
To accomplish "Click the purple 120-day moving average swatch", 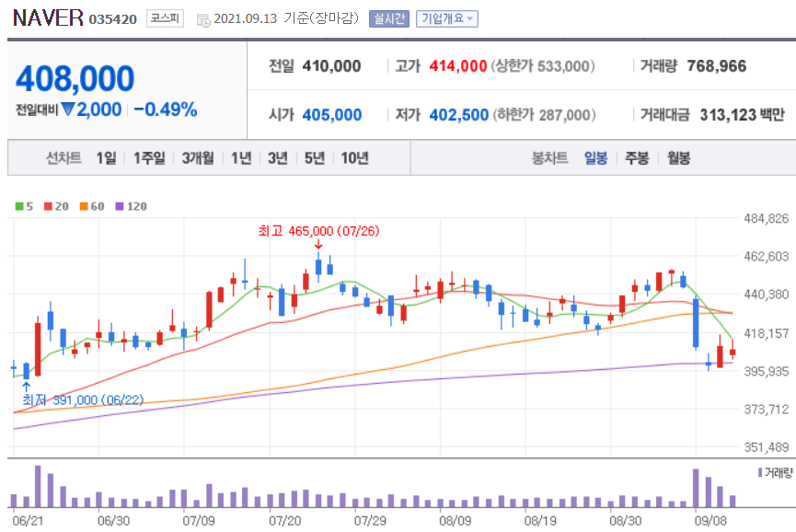I will (120, 206).
